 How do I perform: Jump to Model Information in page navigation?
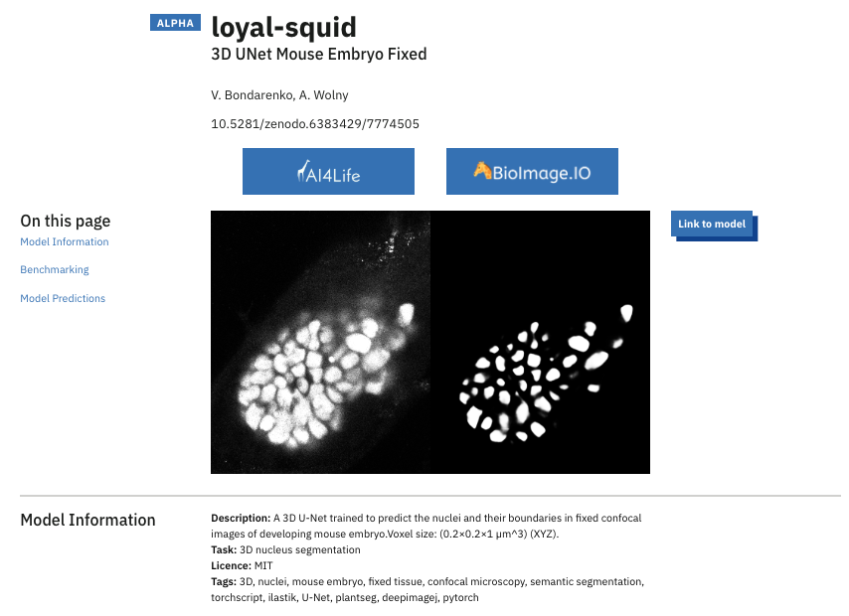click(x=65, y=242)
